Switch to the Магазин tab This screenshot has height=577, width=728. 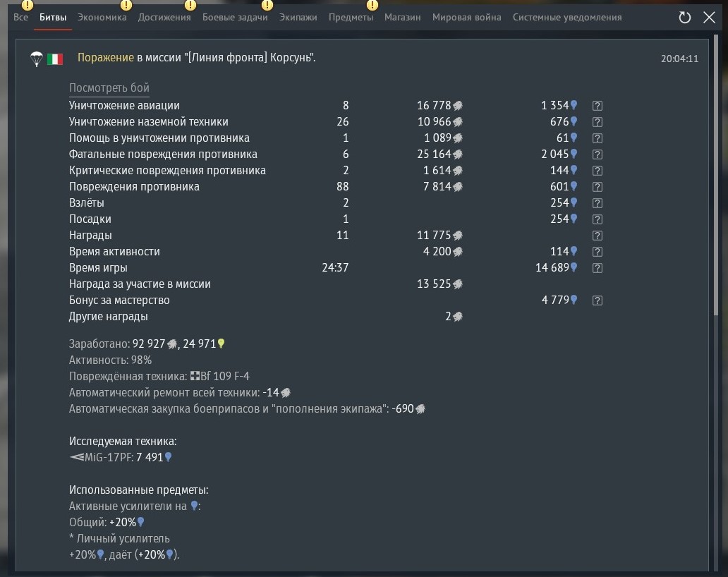click(403, 17)
